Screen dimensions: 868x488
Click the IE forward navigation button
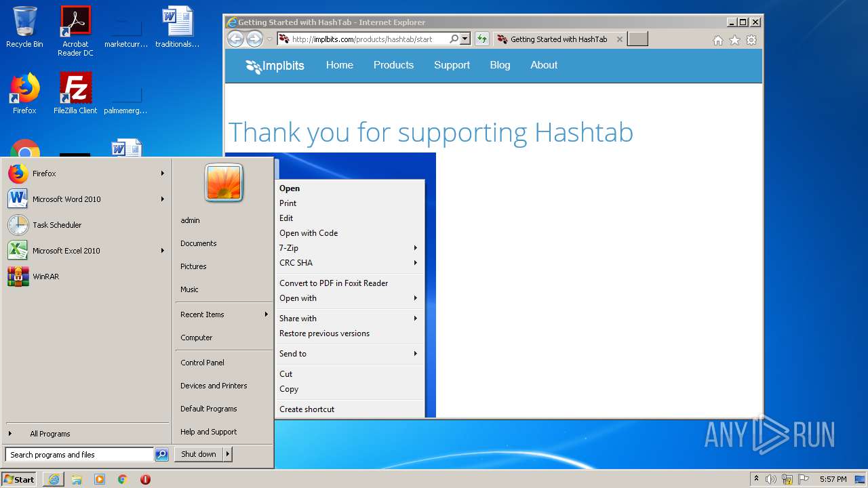pyautogui.click(x=254, y=39)
